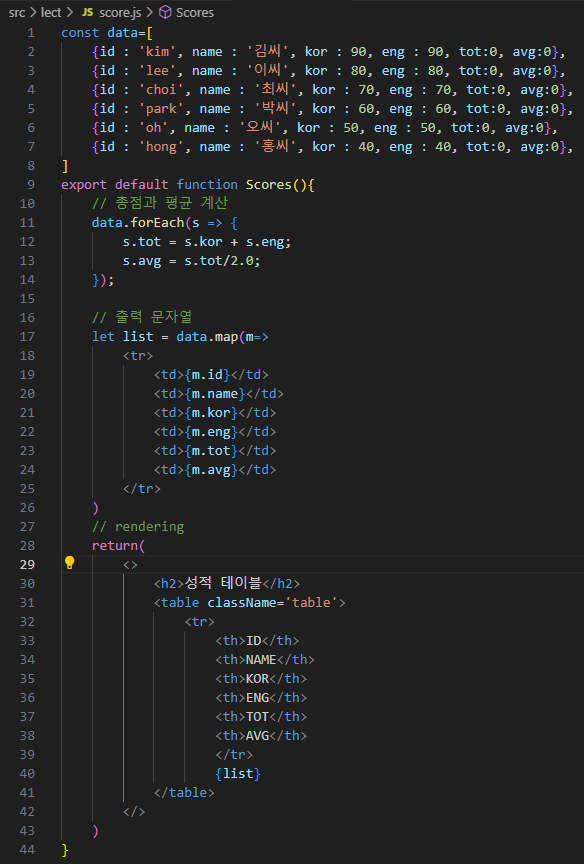Open the lect breadcrumb folder
Screen dimensions: 584x864
pyautogui.click(x=51, y=12)
